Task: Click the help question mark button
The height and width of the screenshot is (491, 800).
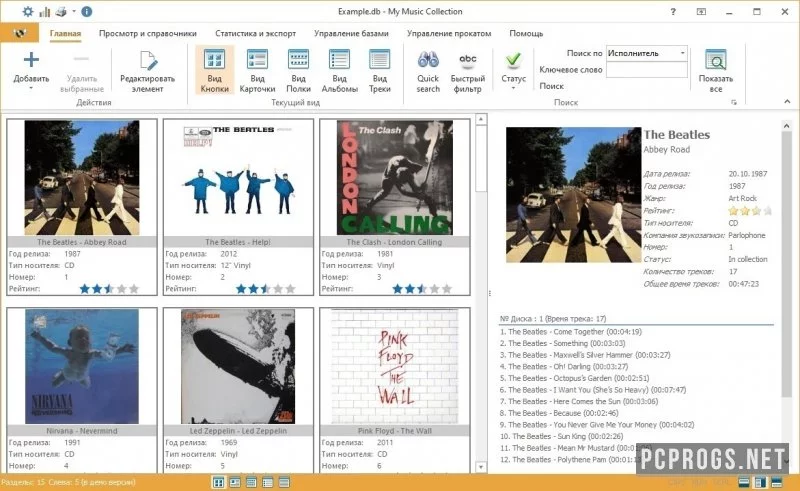Action: point(673,11)
